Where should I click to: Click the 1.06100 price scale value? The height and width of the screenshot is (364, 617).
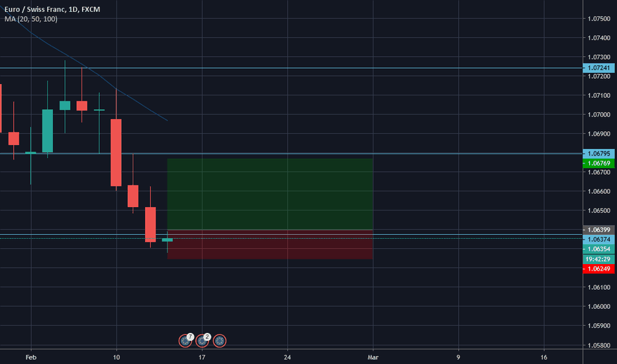pyautogui.click(x=599, y=288)
